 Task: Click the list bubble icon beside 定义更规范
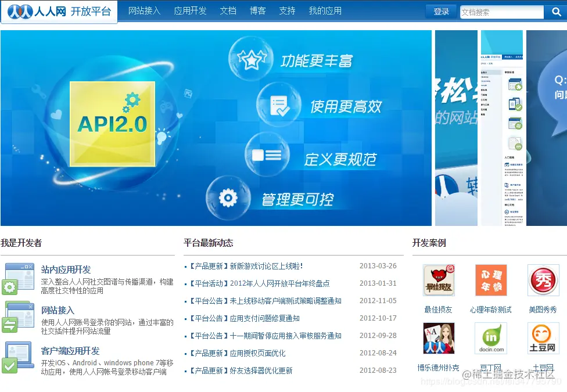tap(267, 155)
